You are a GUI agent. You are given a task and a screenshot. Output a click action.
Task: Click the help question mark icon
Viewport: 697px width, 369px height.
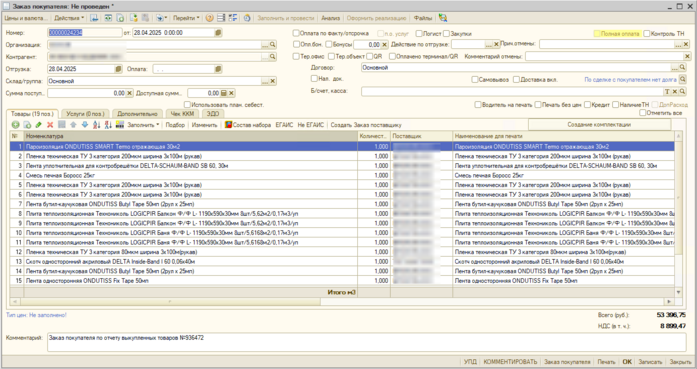pos(209,18)
